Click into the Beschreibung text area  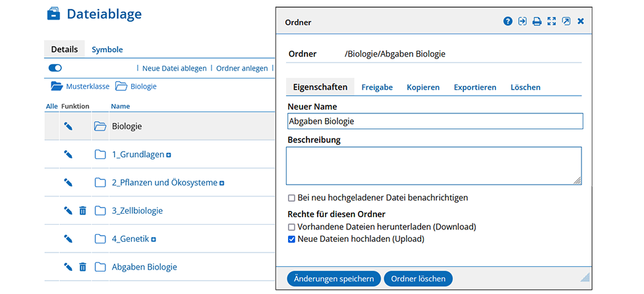[x=434, y=166]
